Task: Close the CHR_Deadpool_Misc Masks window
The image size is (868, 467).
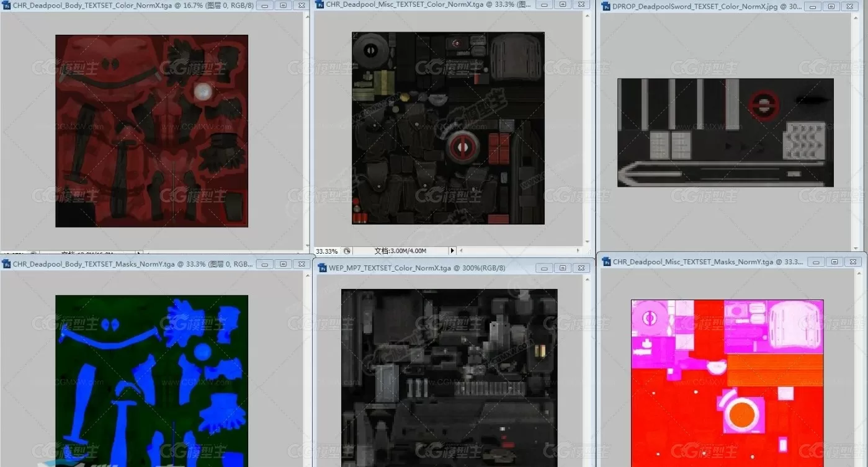Action: [x=853, y=262]
